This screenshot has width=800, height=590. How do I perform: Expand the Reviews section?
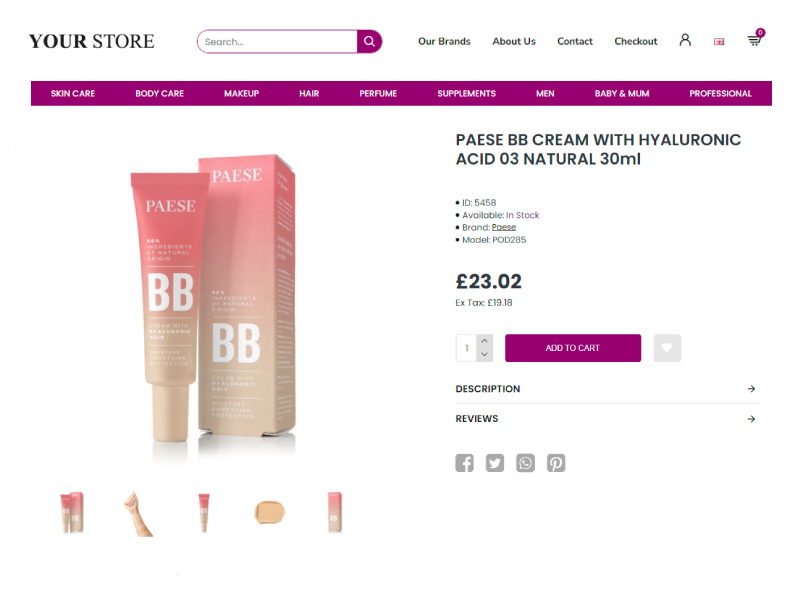607,419
